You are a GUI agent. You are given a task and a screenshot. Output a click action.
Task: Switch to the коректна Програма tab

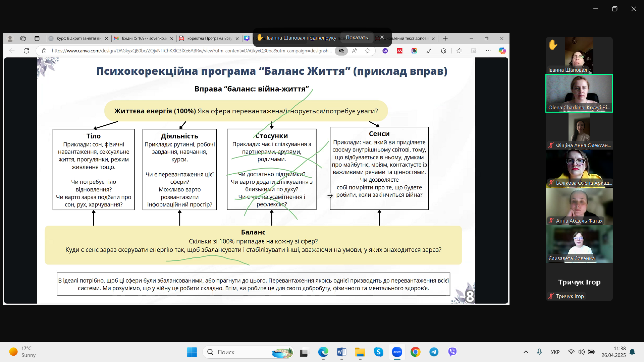[x=209, y=39]
